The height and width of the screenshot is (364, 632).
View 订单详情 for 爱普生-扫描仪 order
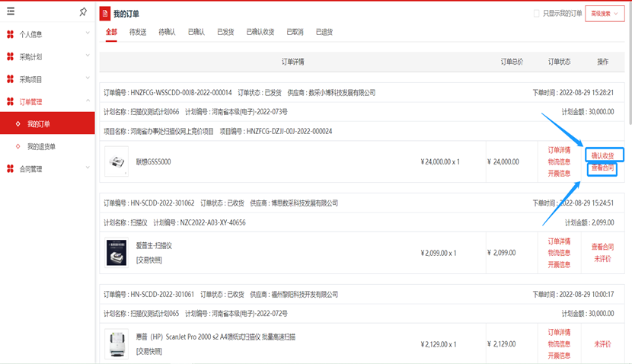[559, 241]
